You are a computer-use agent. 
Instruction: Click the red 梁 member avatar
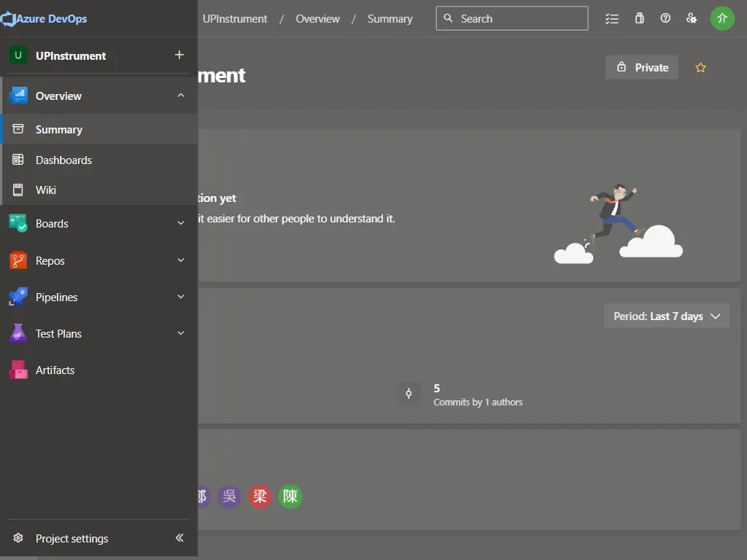(x=260, y=497)
